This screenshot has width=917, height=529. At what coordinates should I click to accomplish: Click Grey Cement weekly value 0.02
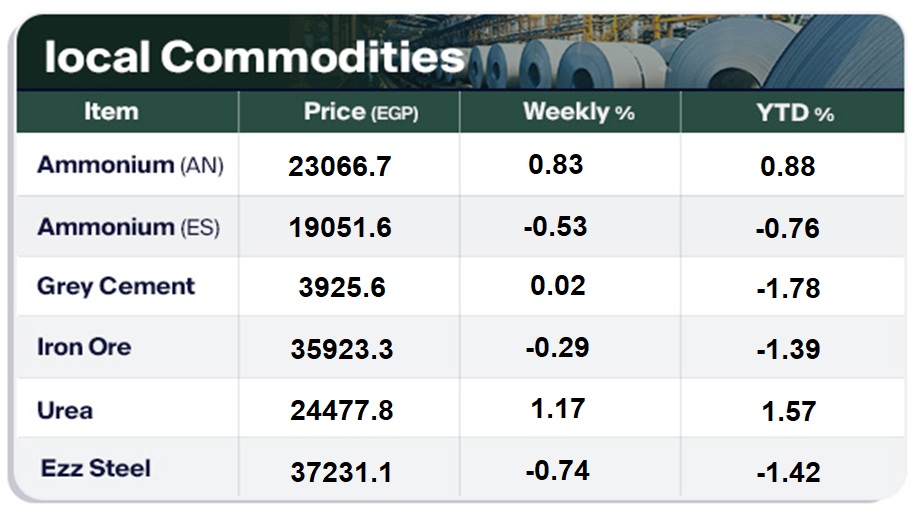(x=558, y=286)
